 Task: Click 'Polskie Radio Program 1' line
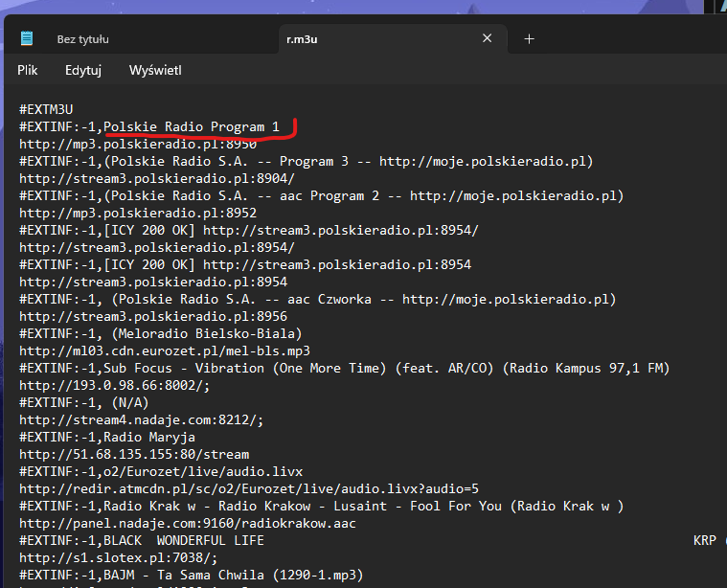click(149, 126)
